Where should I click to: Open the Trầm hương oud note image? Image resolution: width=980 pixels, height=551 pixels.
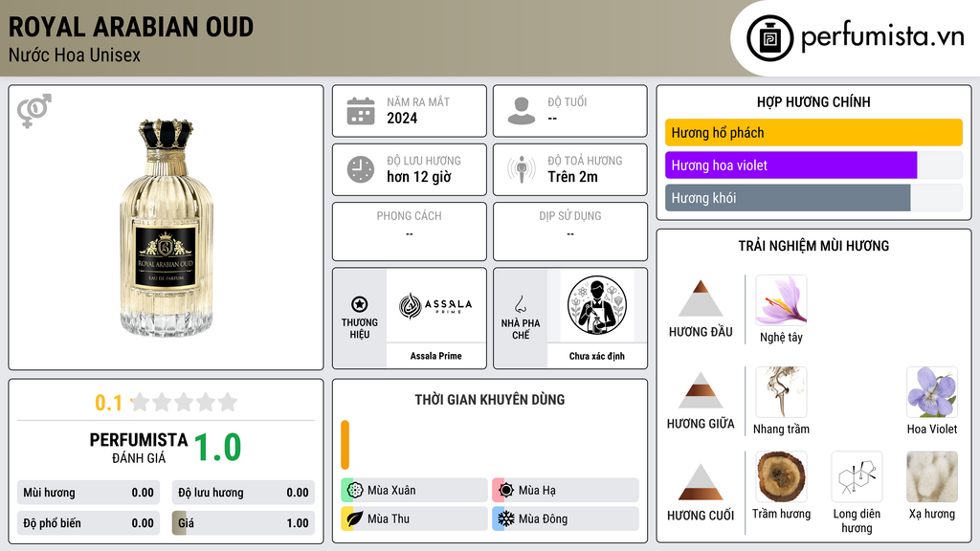pos(781,476)
